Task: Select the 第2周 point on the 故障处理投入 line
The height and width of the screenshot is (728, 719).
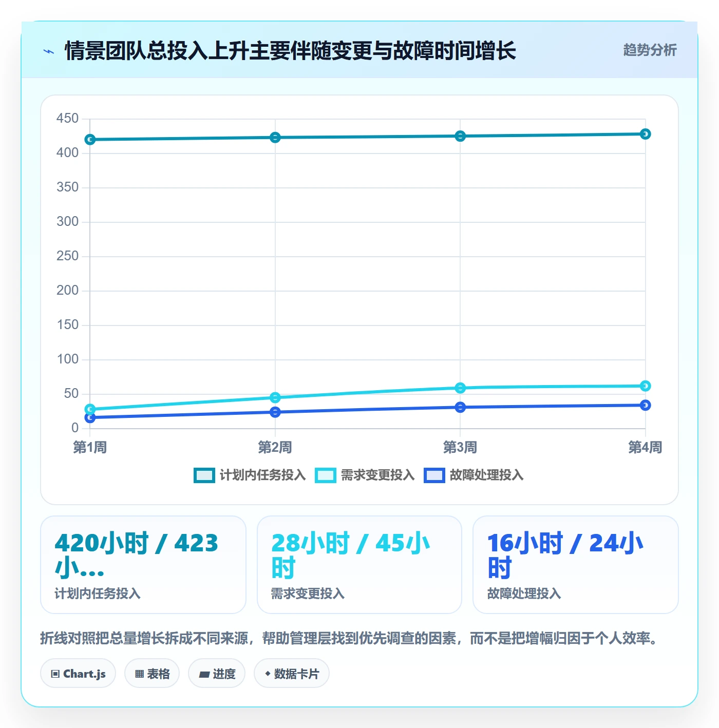Action: tap(275, 412)
